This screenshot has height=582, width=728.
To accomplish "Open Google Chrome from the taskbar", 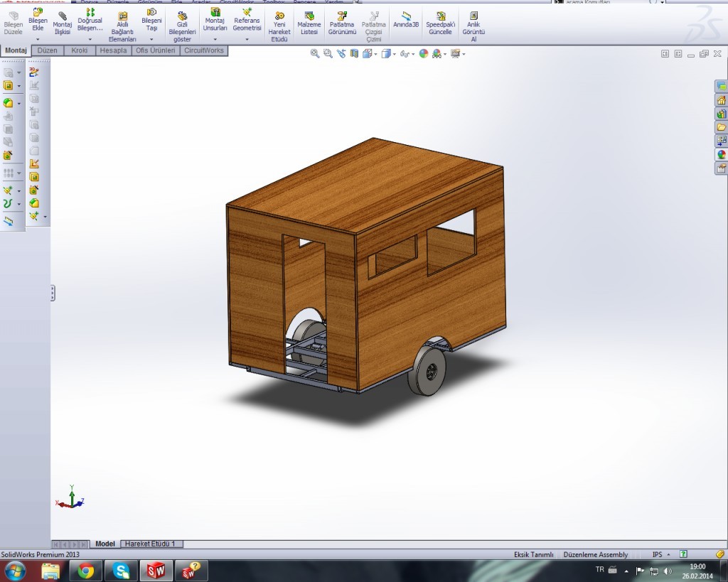I will point(86,570).
